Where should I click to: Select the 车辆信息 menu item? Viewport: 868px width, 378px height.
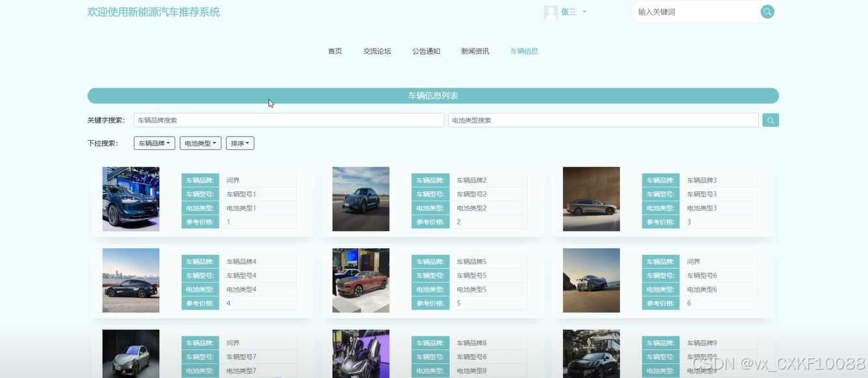pyautogui.click(x=524, y=51)
